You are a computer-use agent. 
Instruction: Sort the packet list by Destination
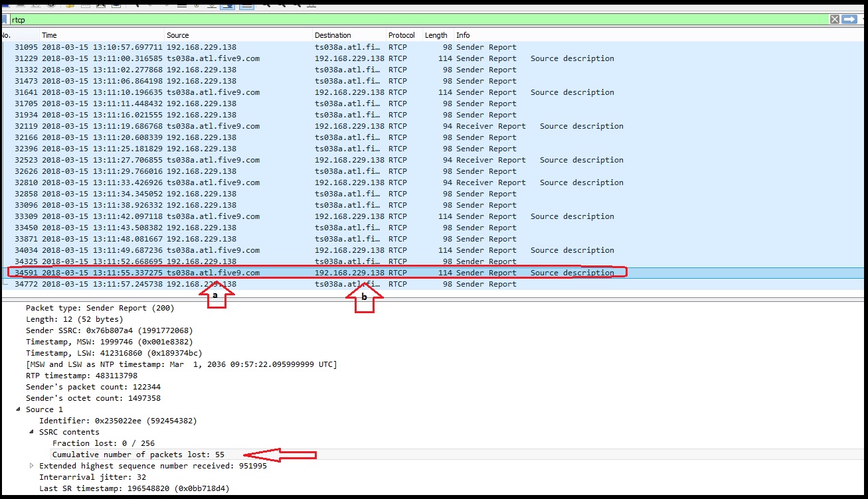[x=349, y=35]
